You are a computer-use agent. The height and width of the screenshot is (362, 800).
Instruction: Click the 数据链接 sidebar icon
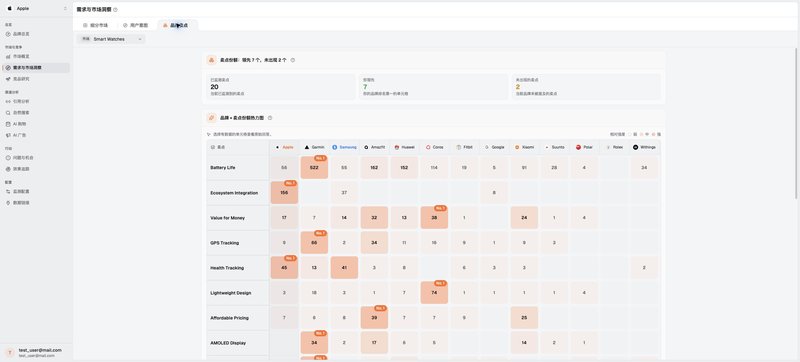8,203
